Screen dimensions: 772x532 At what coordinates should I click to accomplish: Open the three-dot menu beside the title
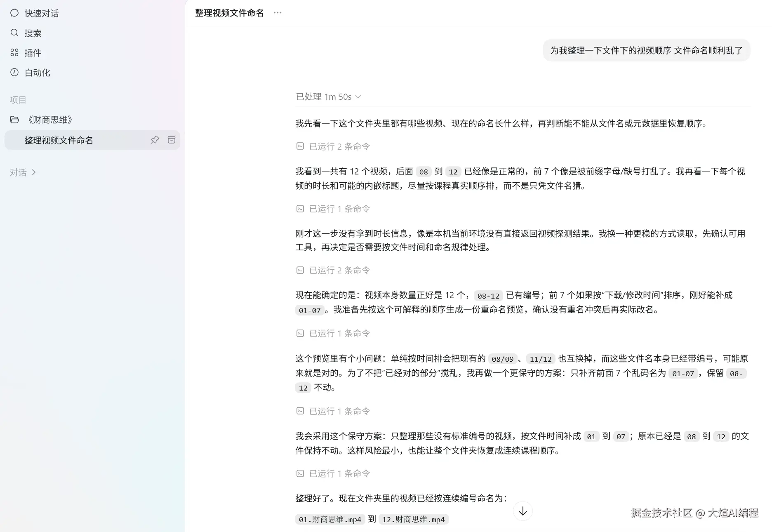pyautogui.click(x=278, y=13)
